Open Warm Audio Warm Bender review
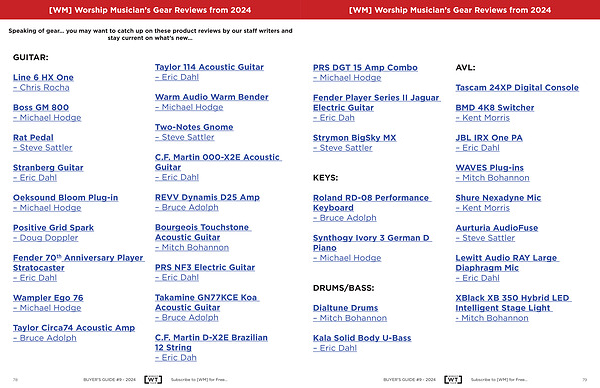600x388 pixels. coord(212,97)
